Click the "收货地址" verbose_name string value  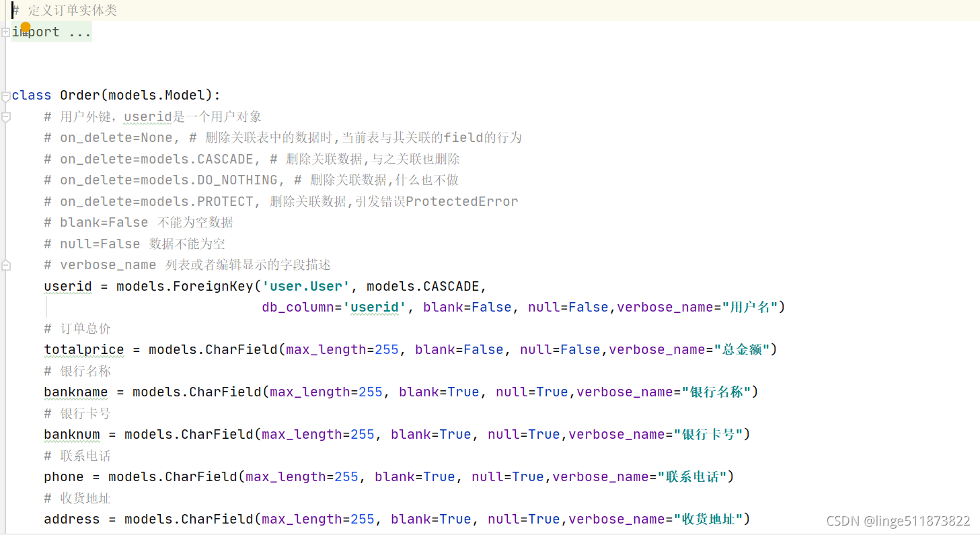pos(709,519)
